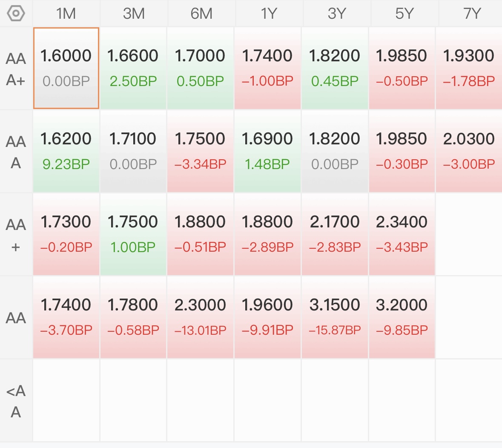Image resolution: width=502 pixels, height=448 pixels.
Task: Open the hexagon settings icon
Action: [x=16, y=14]
